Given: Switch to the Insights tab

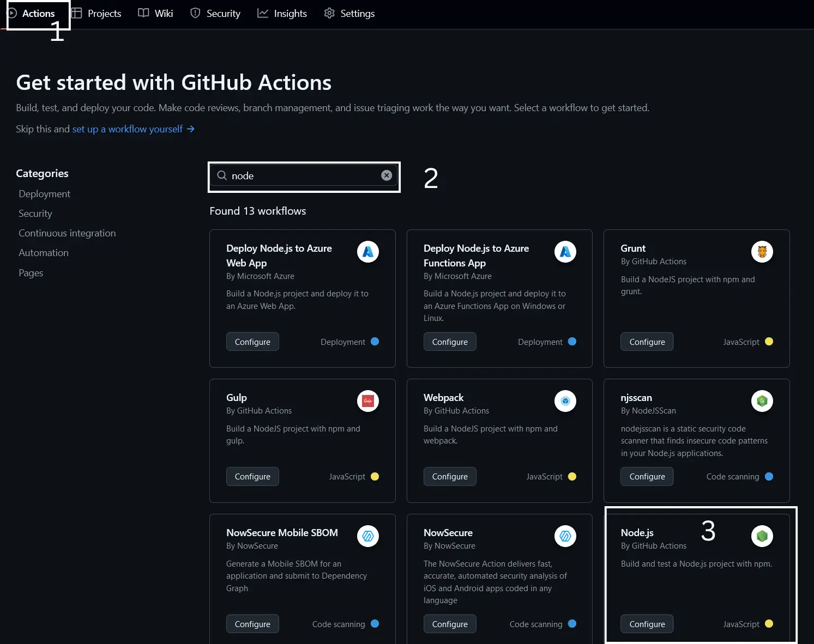Looking at the screenshot, I should [x=282, y=14].
